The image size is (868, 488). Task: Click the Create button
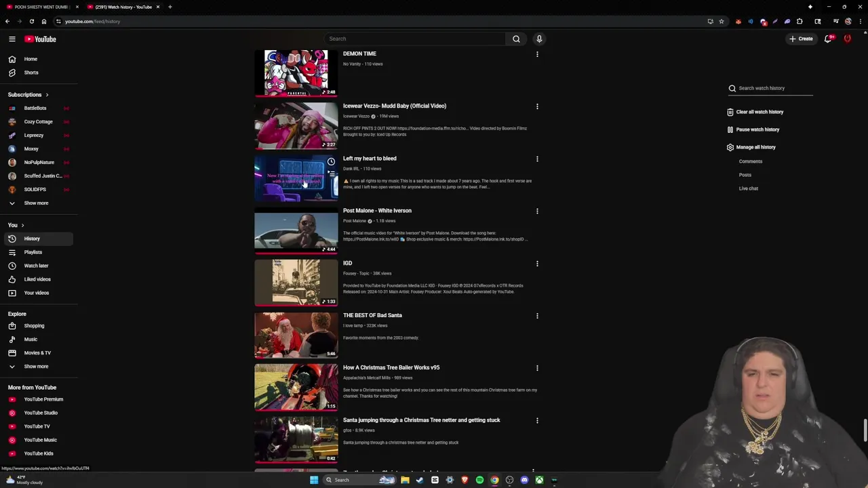click(x=801, y=39)
